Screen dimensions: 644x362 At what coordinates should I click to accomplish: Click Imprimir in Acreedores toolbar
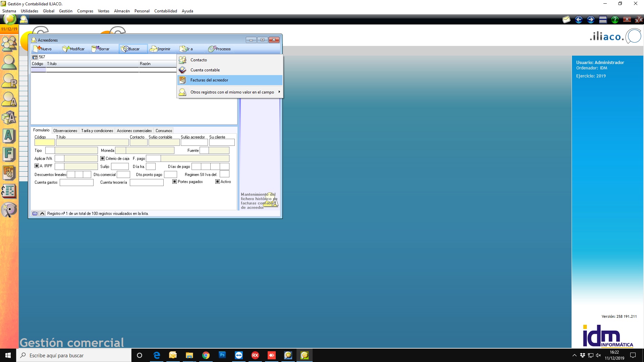(x=160, y=49)
